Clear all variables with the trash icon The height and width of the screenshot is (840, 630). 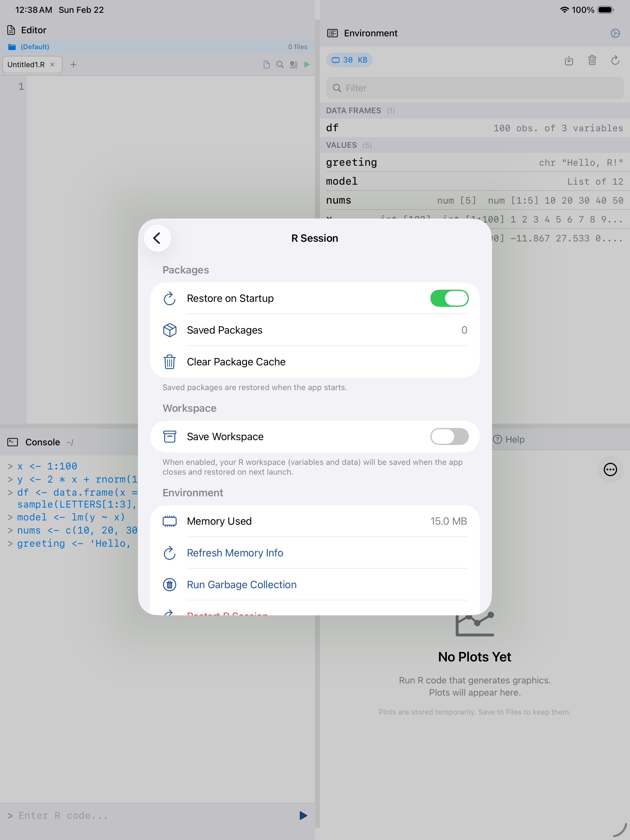(592, 60)
